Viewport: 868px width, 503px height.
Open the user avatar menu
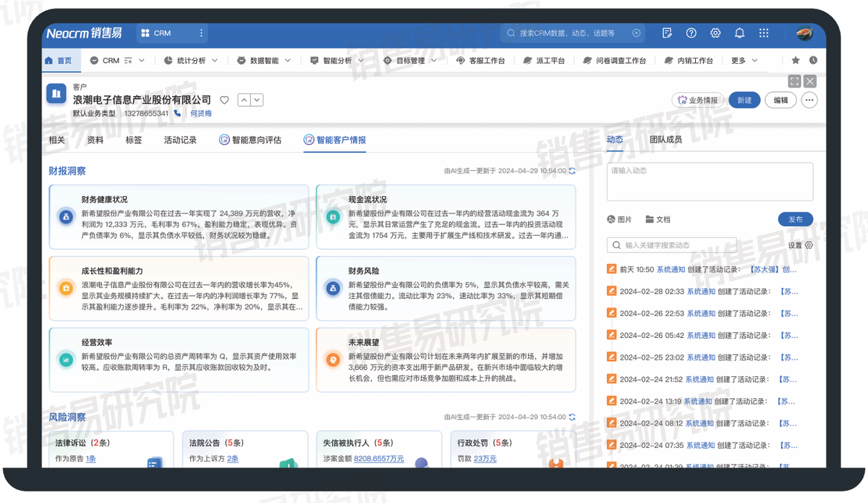click(x=804, y=33)
